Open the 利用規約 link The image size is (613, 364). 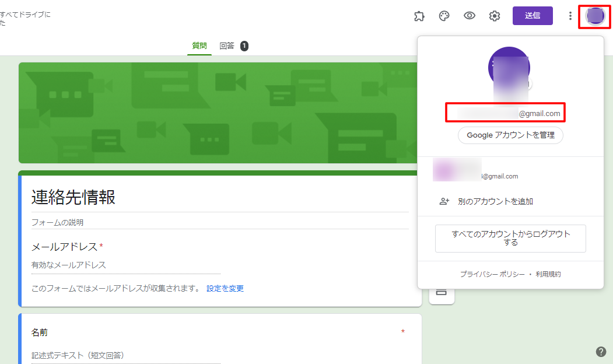coord(548,274)
